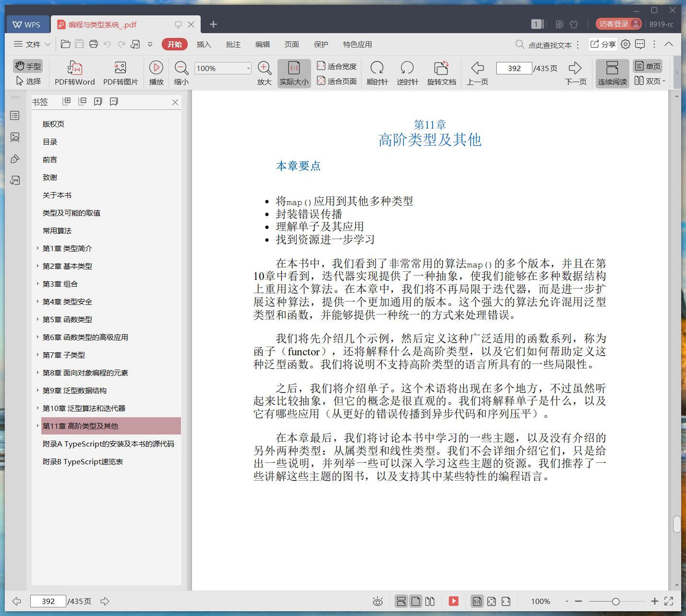The height and width of the screenshot is (616, 686).
Task: Convert PDF to image
Action: click(x=120, y=73)
